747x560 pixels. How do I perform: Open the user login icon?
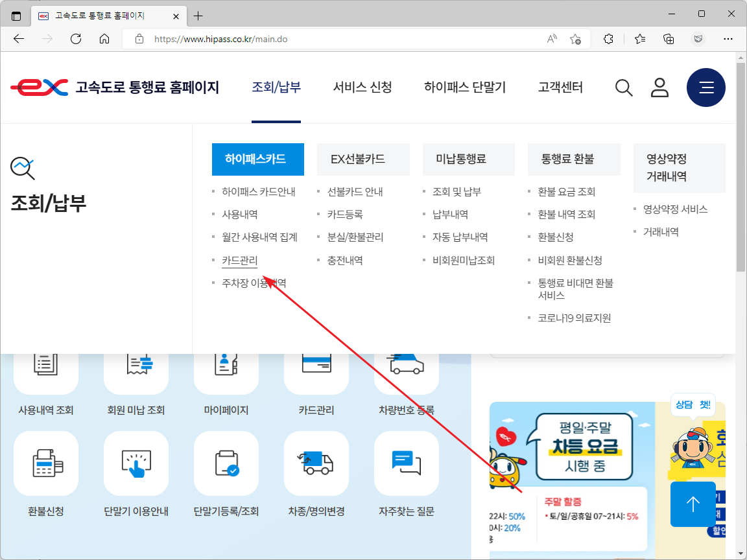(660, 87)
